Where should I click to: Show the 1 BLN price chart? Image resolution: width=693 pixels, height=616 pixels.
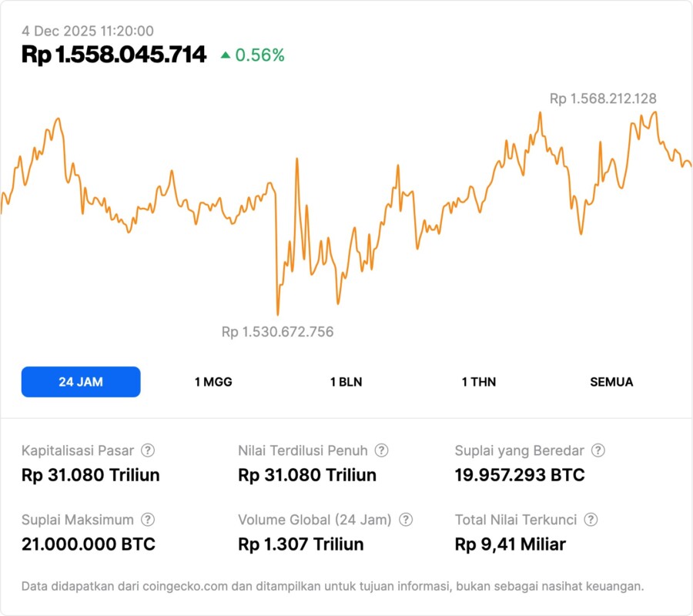pos(346,382)
